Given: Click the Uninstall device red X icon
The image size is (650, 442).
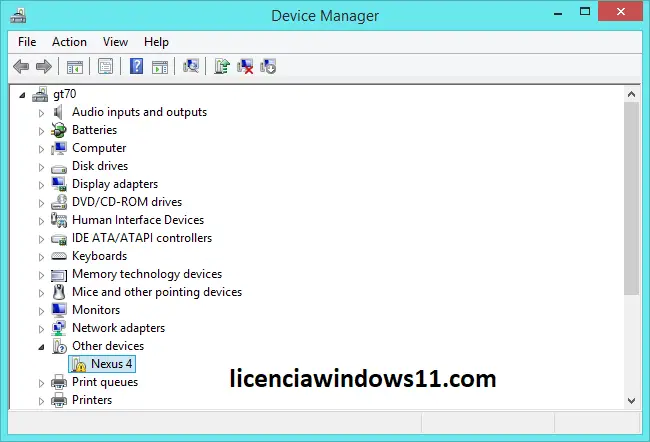Looking at the screenshot, I should click(x=245, y=66).
